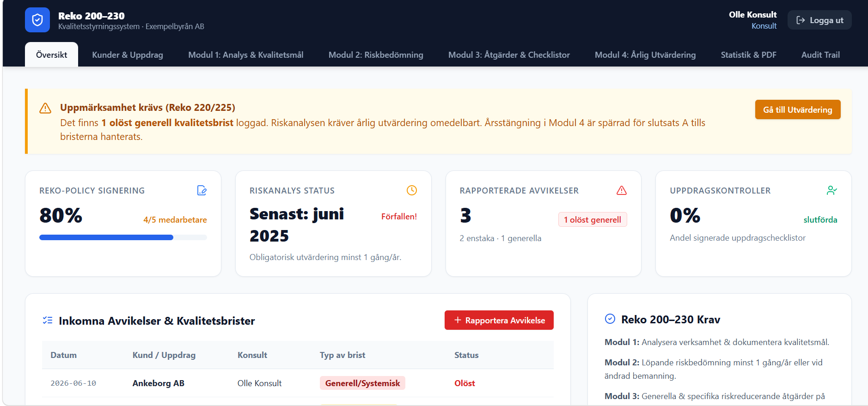868x406 pixels.
Task: Click the policy signing progress bar
Action: point(123,237)
